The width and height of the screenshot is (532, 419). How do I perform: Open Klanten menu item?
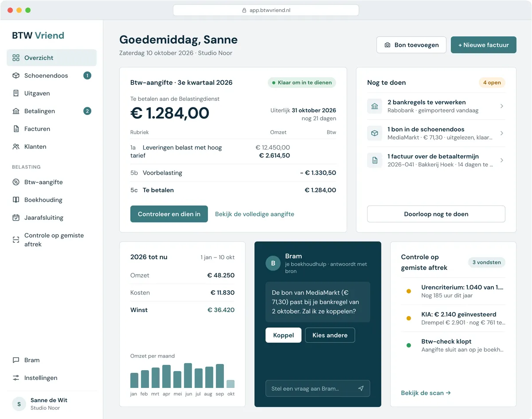point(51,146)
